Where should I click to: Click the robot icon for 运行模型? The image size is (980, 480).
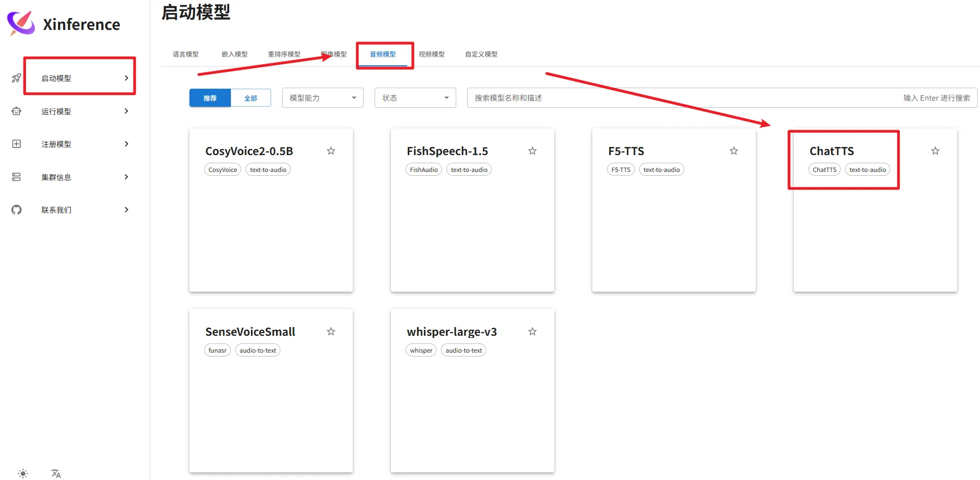[16, 111]
